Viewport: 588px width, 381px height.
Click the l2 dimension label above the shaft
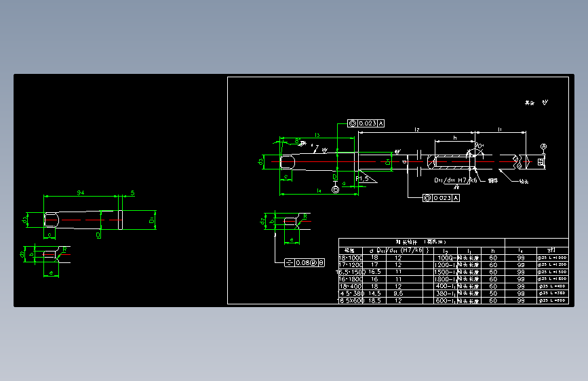416,129
